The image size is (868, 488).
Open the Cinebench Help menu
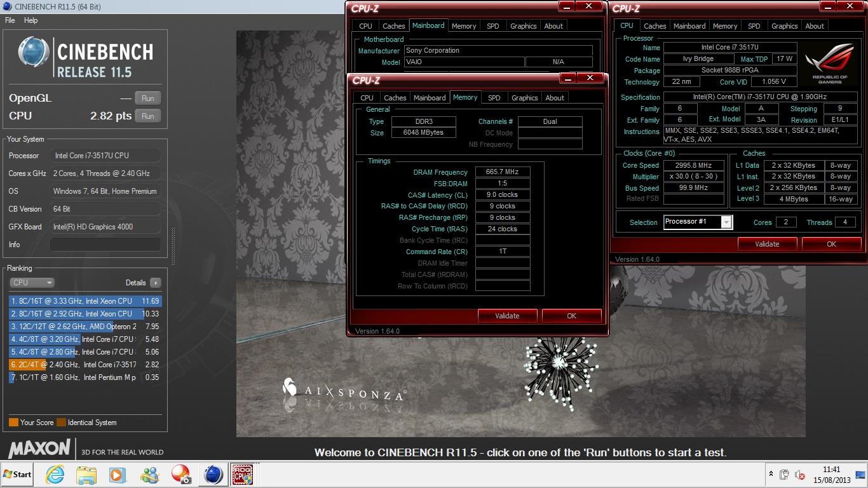click(31, 20)
